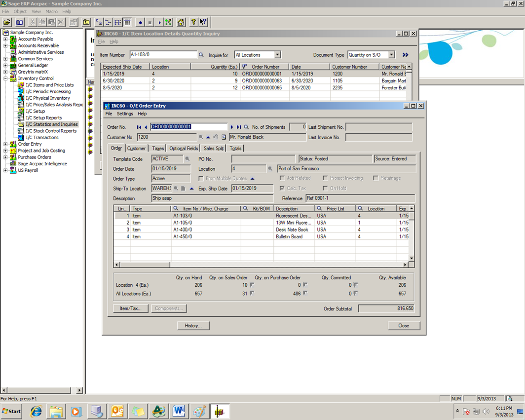Click the macro edit toolbar icon
Viewport: 525px width, 420px height.
click(168, 22)
